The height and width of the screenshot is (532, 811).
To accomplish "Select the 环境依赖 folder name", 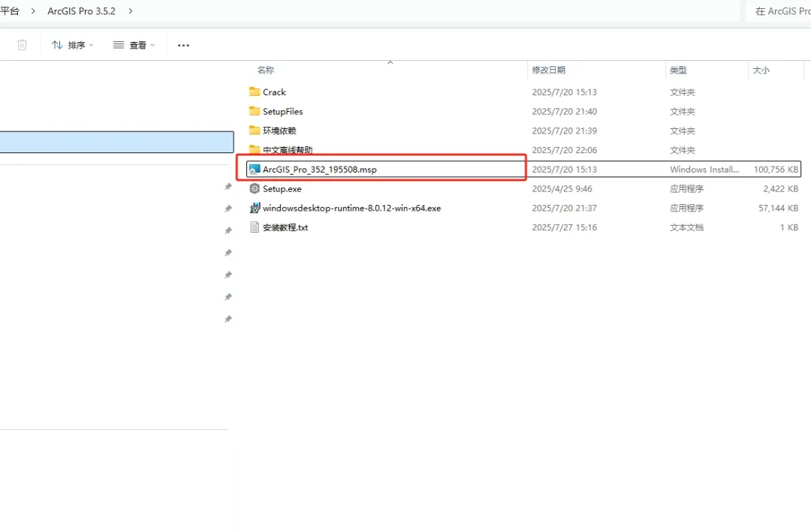I will tap(279, 131).
